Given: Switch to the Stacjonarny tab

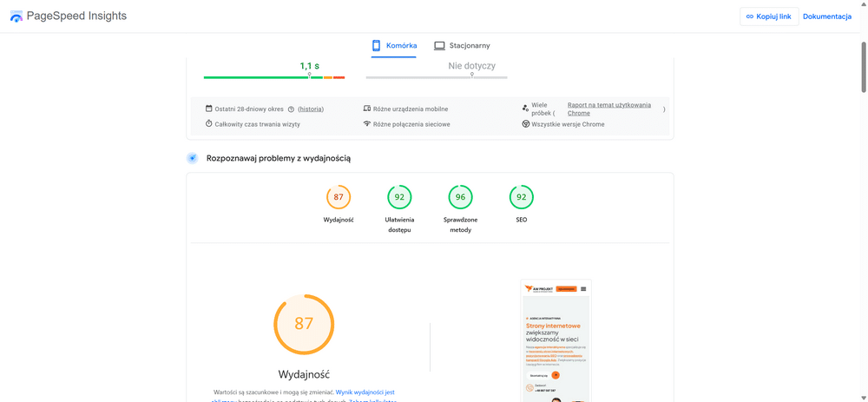Looking at the screenshot, I should [462, 45].
